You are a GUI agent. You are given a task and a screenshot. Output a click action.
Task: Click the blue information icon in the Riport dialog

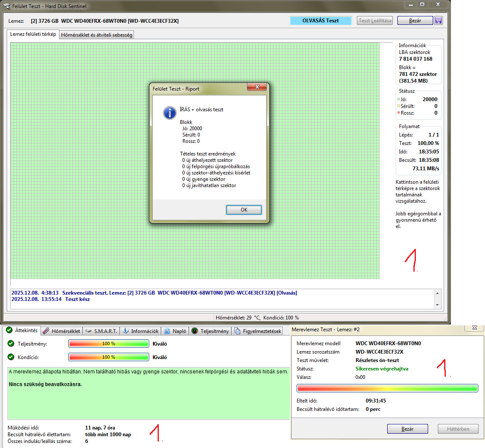point(170,113)
